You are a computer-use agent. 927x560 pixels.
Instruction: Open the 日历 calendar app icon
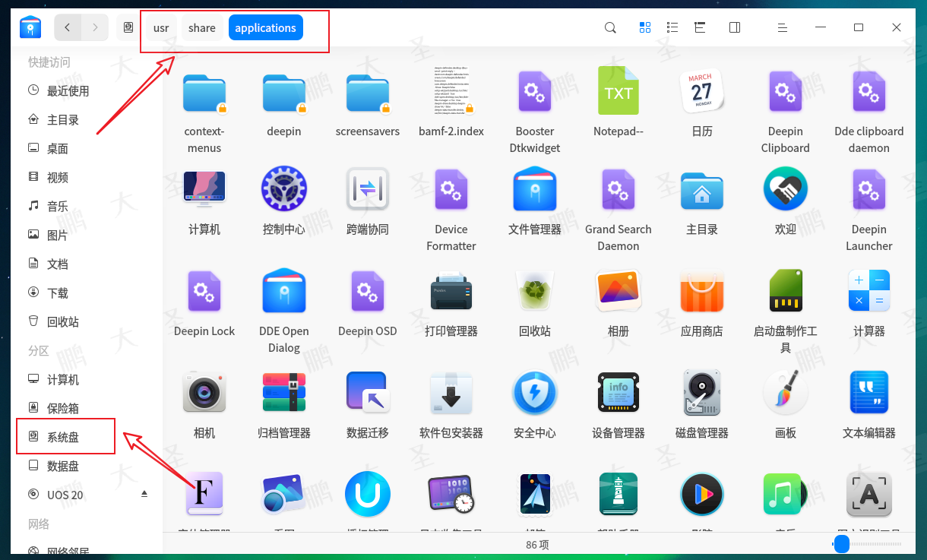click(x=702, y=91)
